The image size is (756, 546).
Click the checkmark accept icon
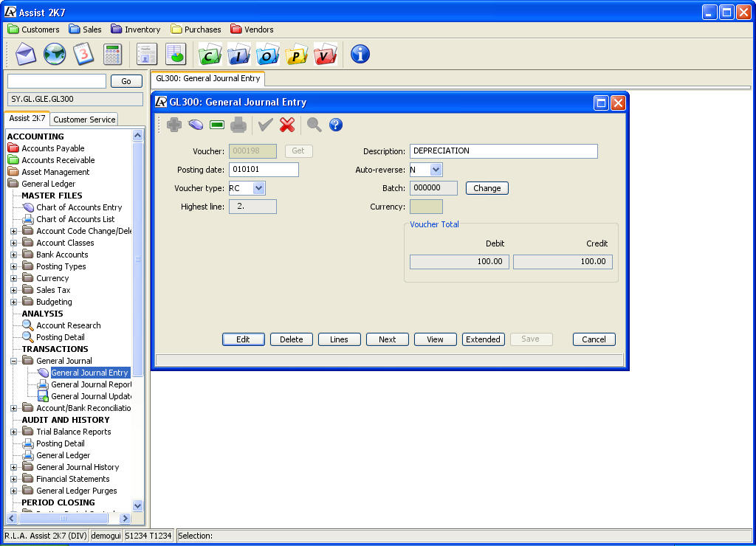click(x=265, y=125)
